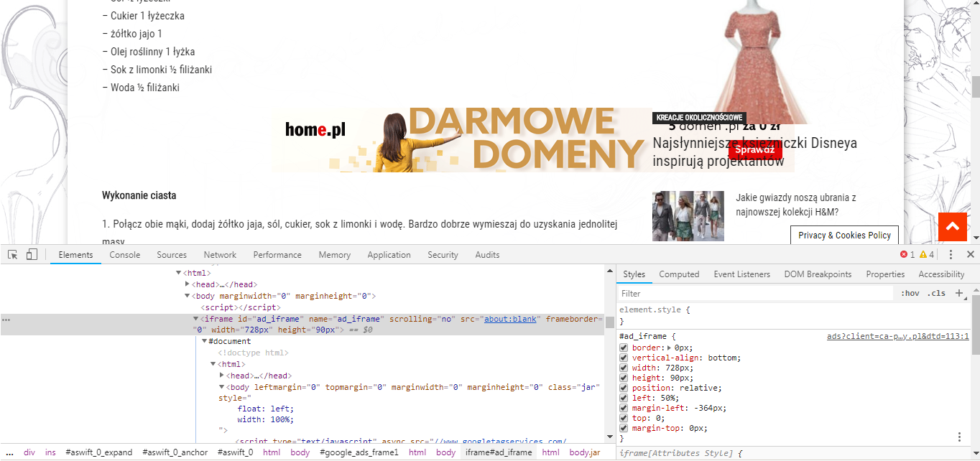Screen dimensions: 980x461
Task: Click the celebrities article thumbnail image
Action: pos(688,216)
